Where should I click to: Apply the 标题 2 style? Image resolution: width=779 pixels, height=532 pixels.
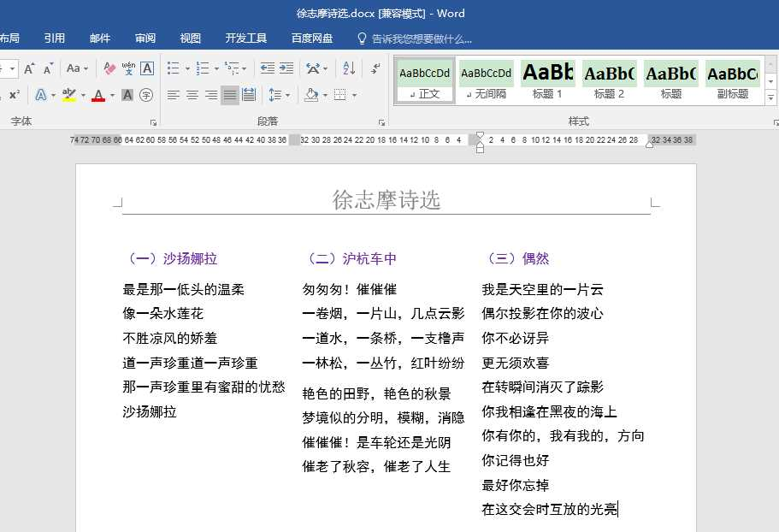pos(609,80)
